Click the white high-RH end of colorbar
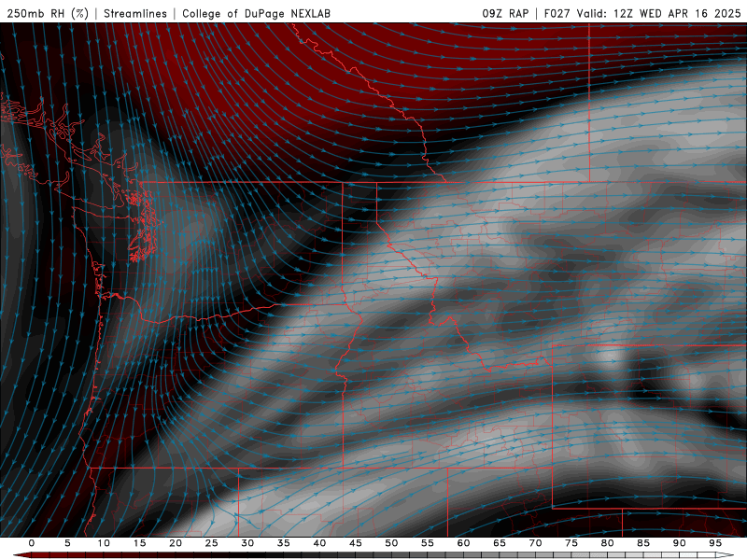747x560 pixels. [x=725, y=555]
